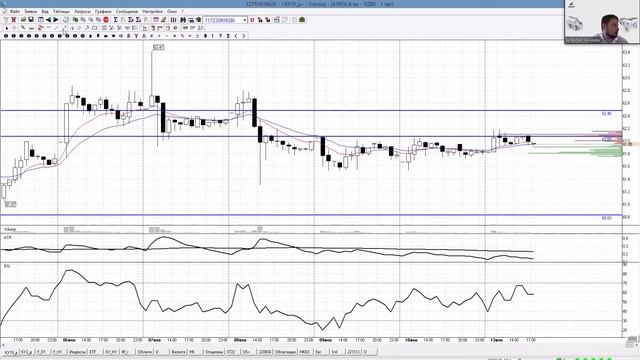Open the Заявки menu

click(31, 11)
